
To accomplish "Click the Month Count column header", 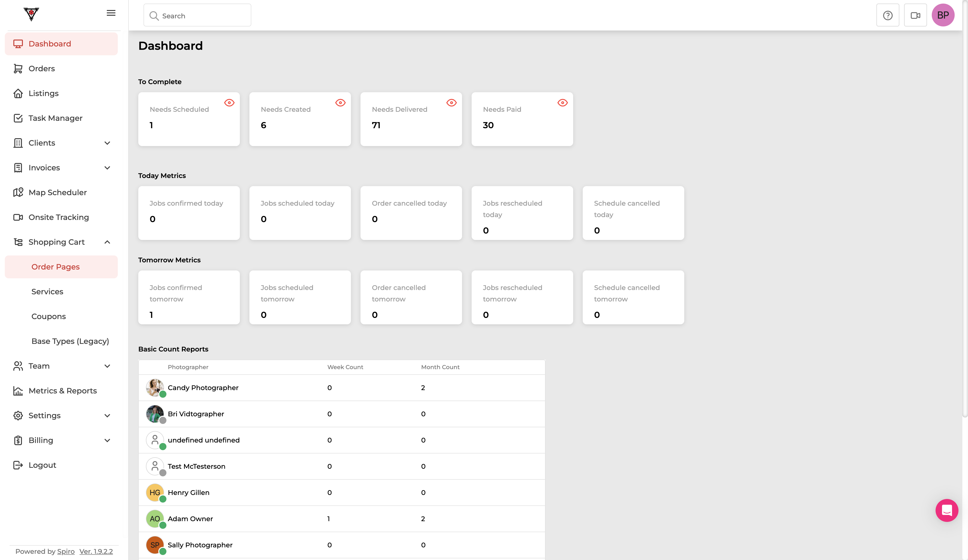I will 440,367.
